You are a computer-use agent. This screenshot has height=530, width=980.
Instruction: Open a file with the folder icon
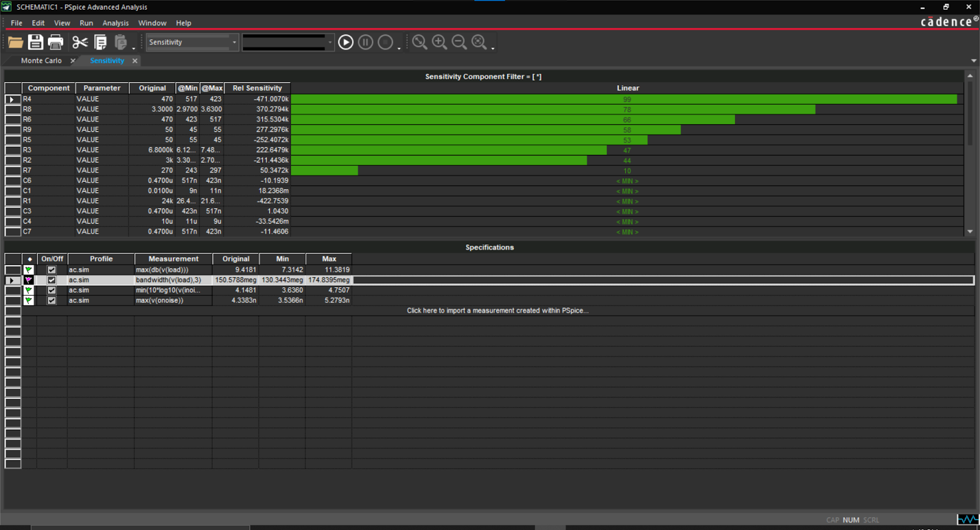15,42
